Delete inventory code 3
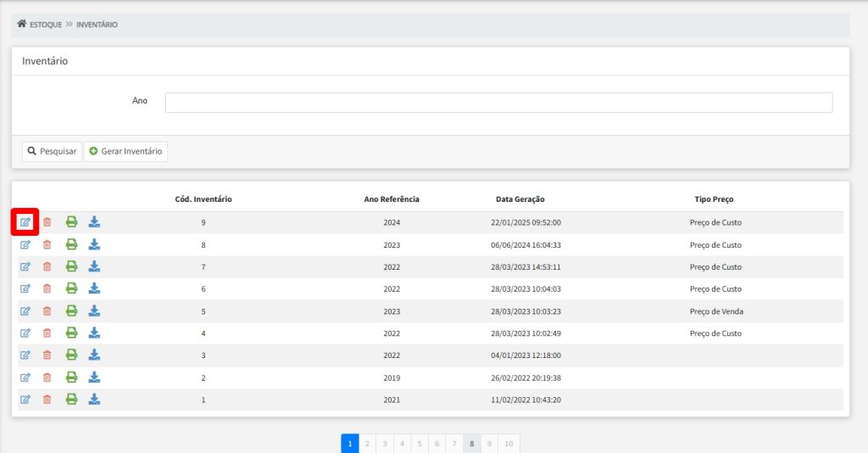The image size is (868, 453). pyautogui.click(x=47, y=355)
